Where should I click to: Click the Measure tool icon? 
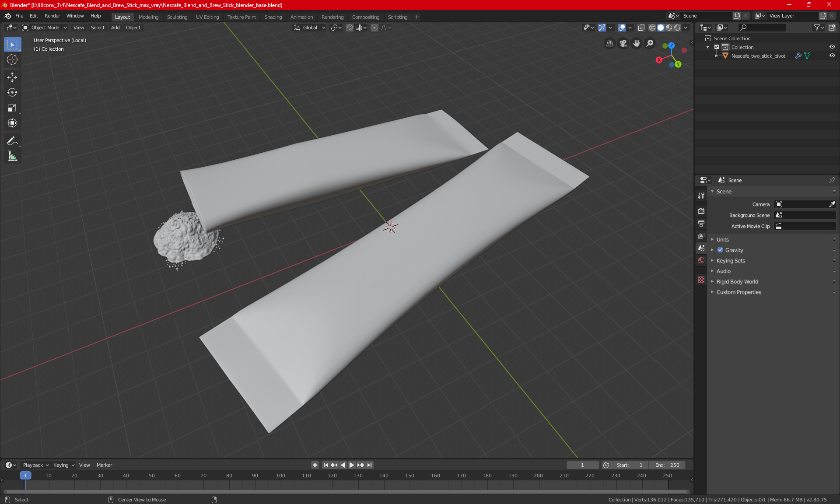12,157
